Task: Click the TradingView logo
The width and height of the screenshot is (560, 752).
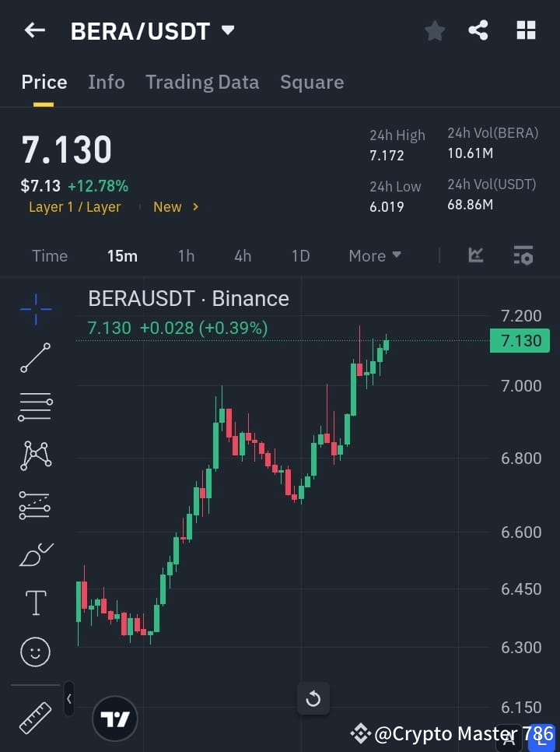Action: [115, 719]
